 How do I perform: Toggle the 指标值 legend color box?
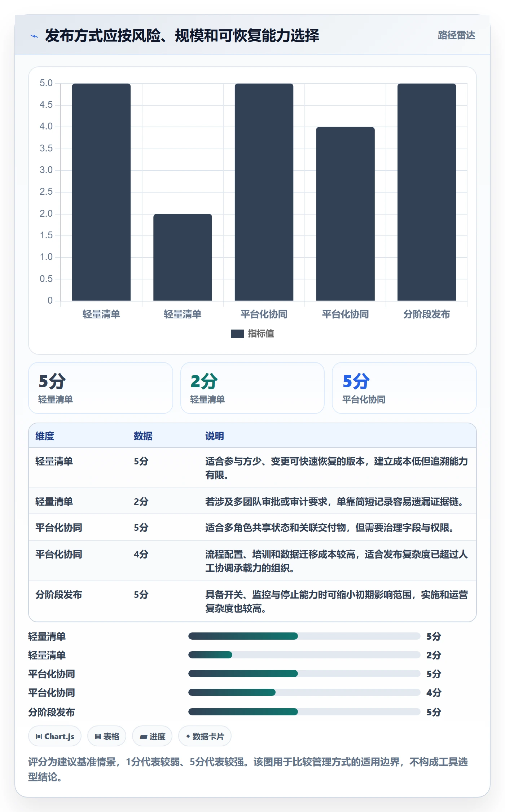pos(237,334)
